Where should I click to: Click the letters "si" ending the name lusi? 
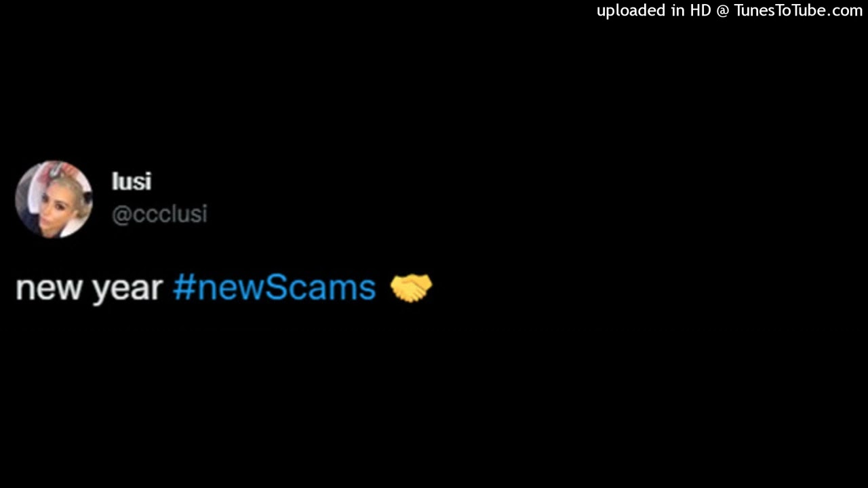(142, 182)
